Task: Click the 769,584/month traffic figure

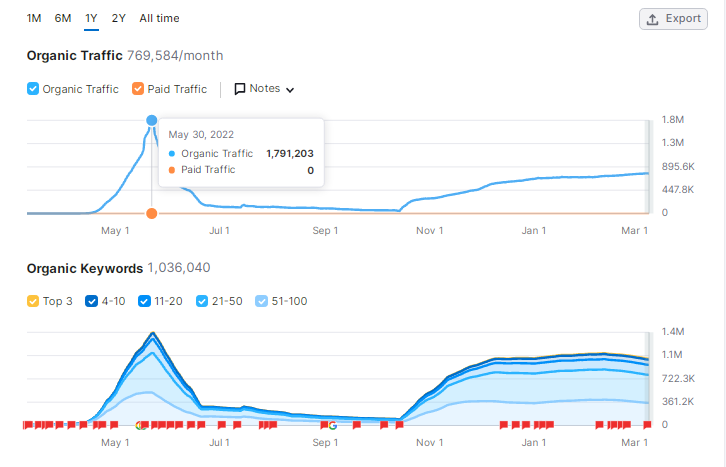Action: pos(175,56)
